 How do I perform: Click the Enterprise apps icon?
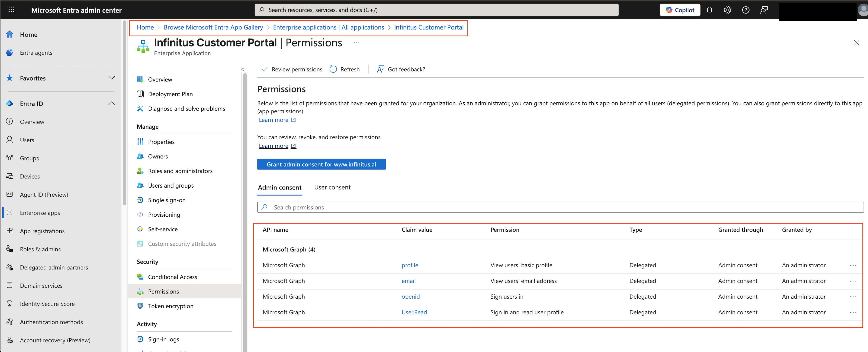tap(10, 213)
